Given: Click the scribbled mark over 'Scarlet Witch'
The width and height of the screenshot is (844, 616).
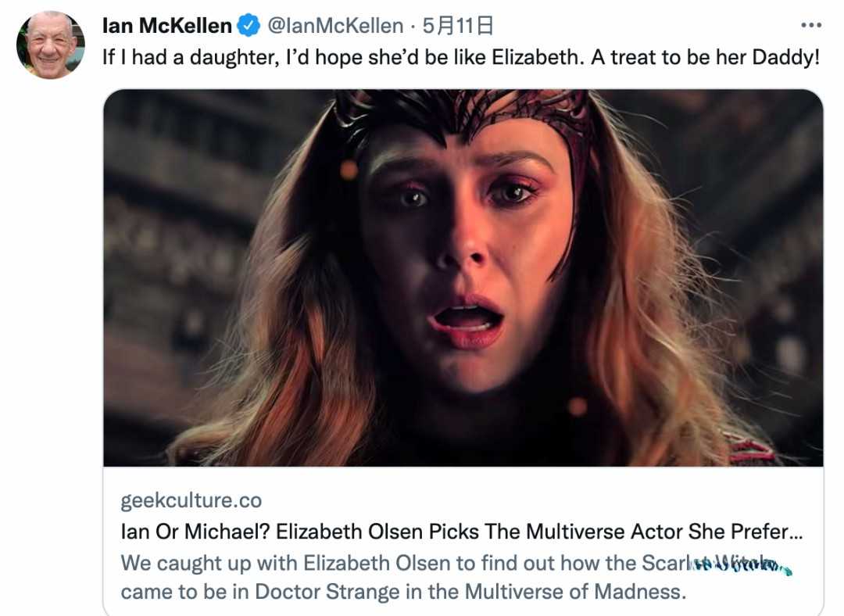Looking at the screenshot, I should coord(742,565).
